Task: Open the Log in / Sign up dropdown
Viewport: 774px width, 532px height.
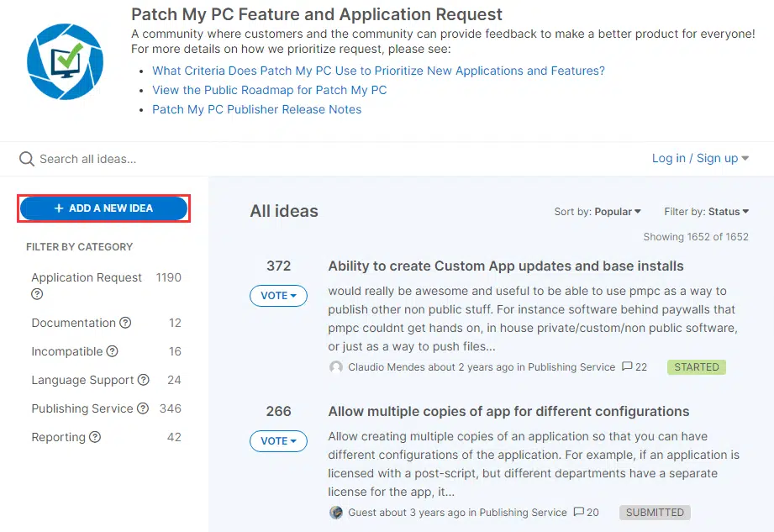Action: pos(700,158)
